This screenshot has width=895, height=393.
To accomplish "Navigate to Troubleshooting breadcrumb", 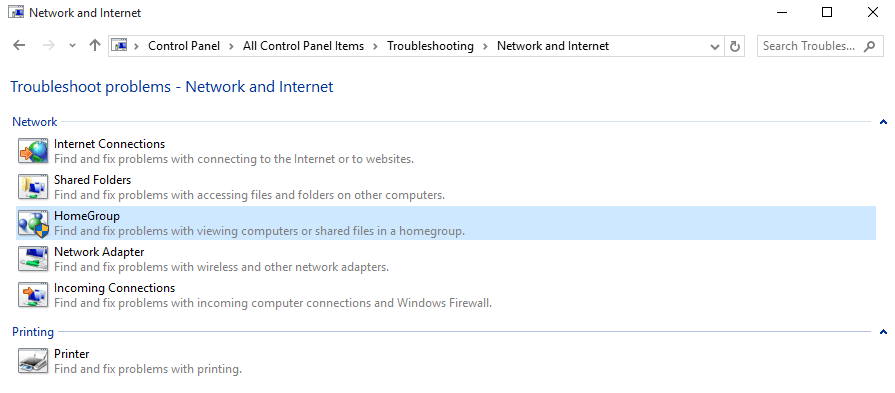I will pos(430,46).
